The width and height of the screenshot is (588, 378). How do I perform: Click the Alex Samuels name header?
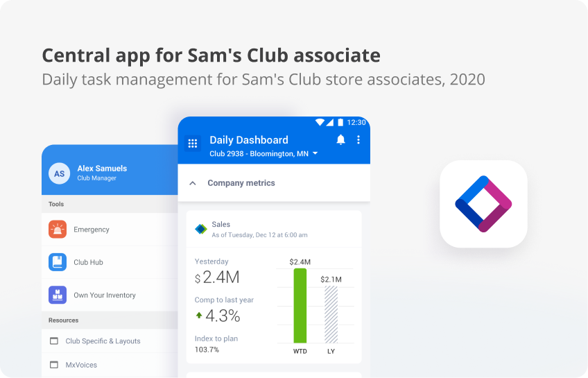(x=102, y=169)
